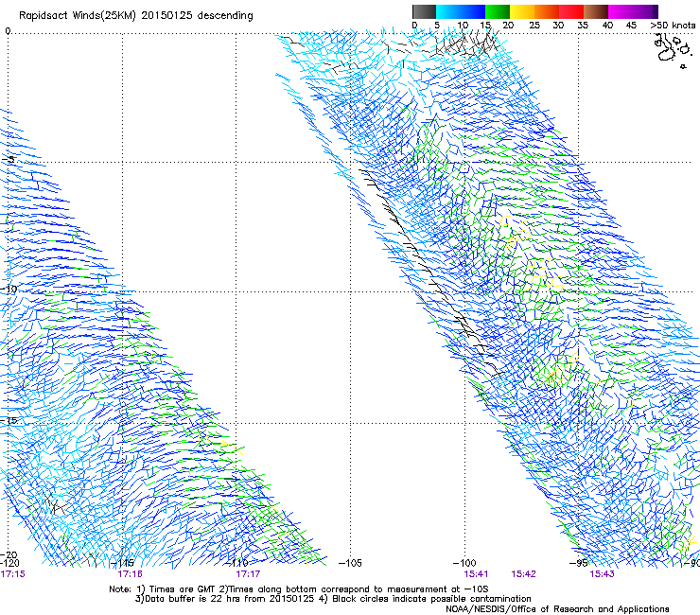Click the long black diagonal wind barb line

click(x=431, y=272)
